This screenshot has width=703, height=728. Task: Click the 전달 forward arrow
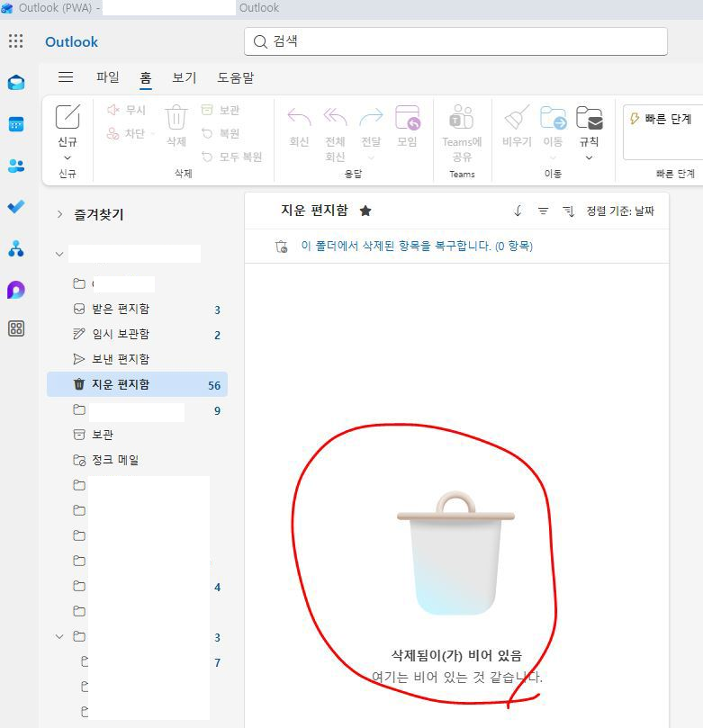pyautogui.click(x=371, y=126)
